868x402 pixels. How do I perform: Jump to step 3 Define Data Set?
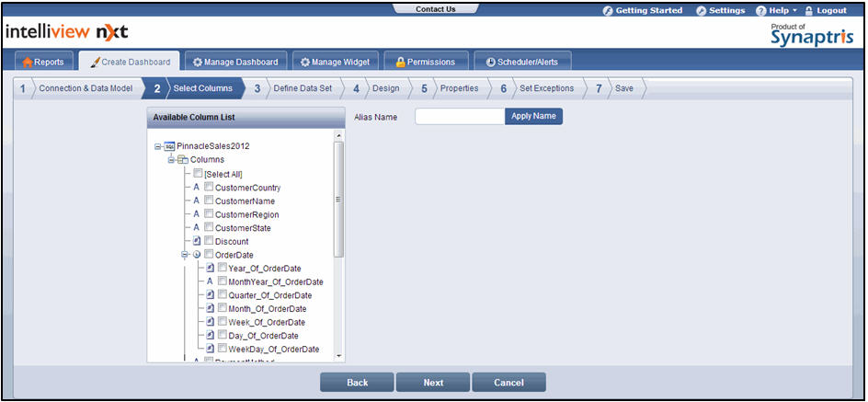[x=295, y=88]
